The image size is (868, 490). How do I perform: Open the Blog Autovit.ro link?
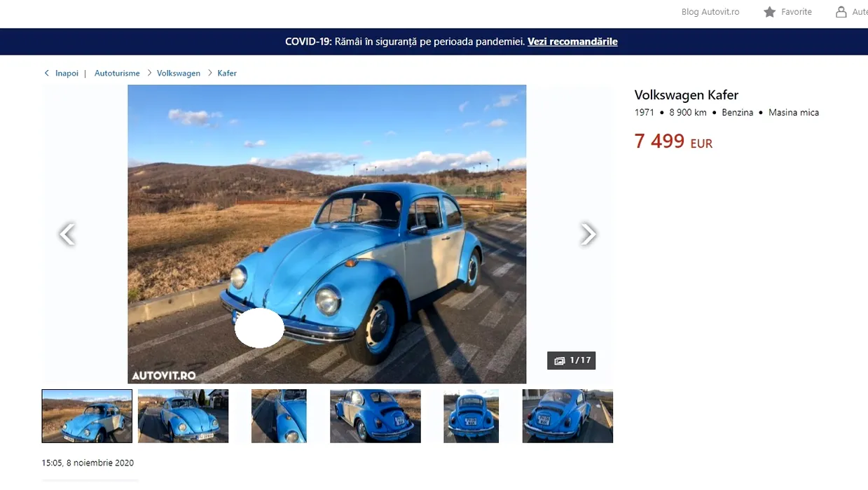(x=710, y=12)
